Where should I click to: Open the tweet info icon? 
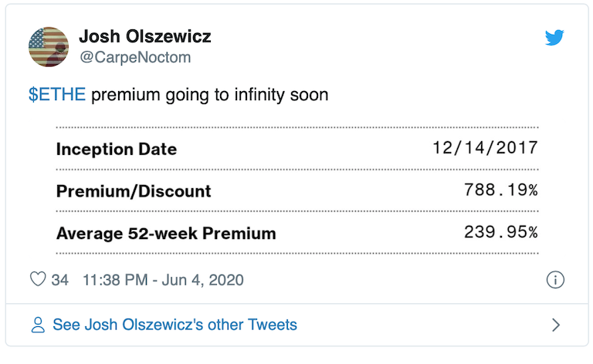point(554,280)
